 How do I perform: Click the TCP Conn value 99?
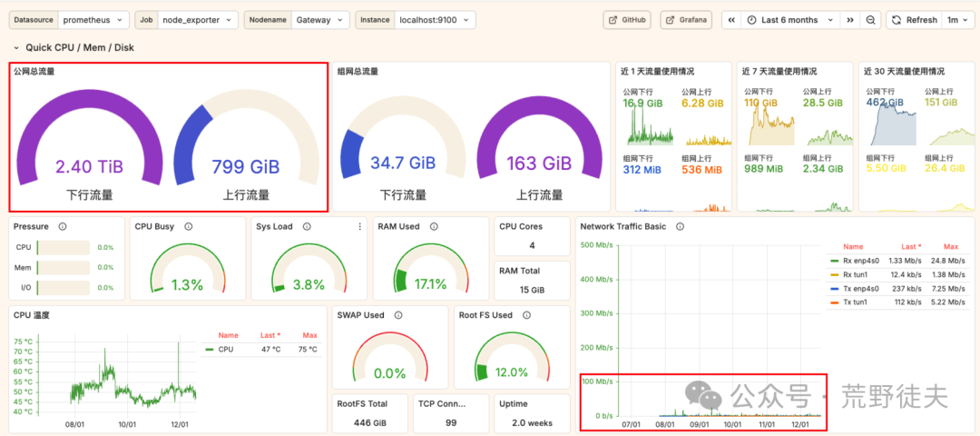coord(451,423)
